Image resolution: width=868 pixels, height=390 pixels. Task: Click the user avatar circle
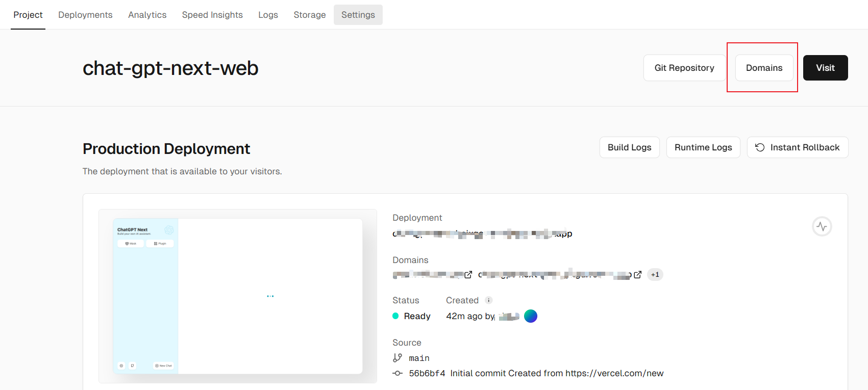tap(531, 316)
